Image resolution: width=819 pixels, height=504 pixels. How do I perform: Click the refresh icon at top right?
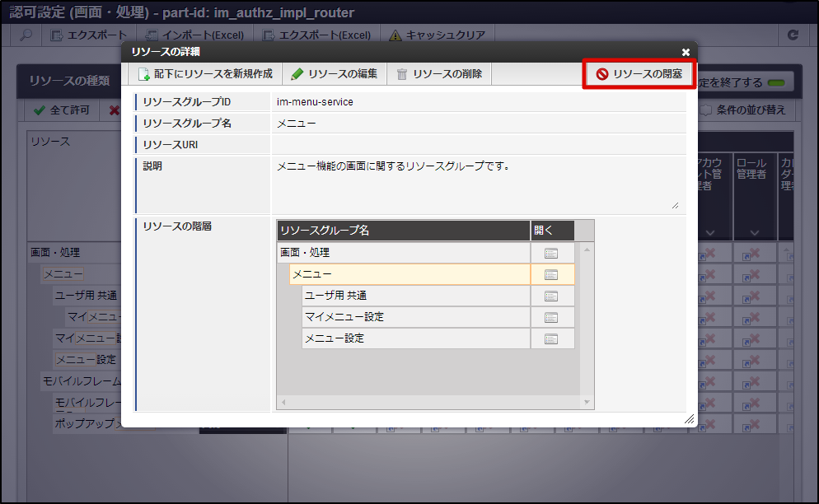pos(793,35)
